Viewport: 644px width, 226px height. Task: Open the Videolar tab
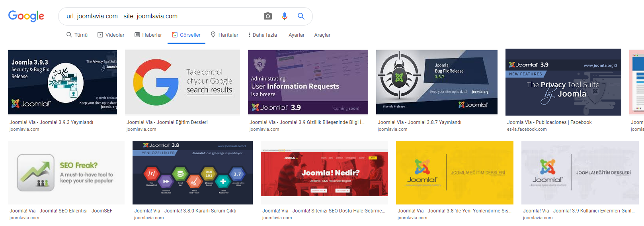pos(111,35)
